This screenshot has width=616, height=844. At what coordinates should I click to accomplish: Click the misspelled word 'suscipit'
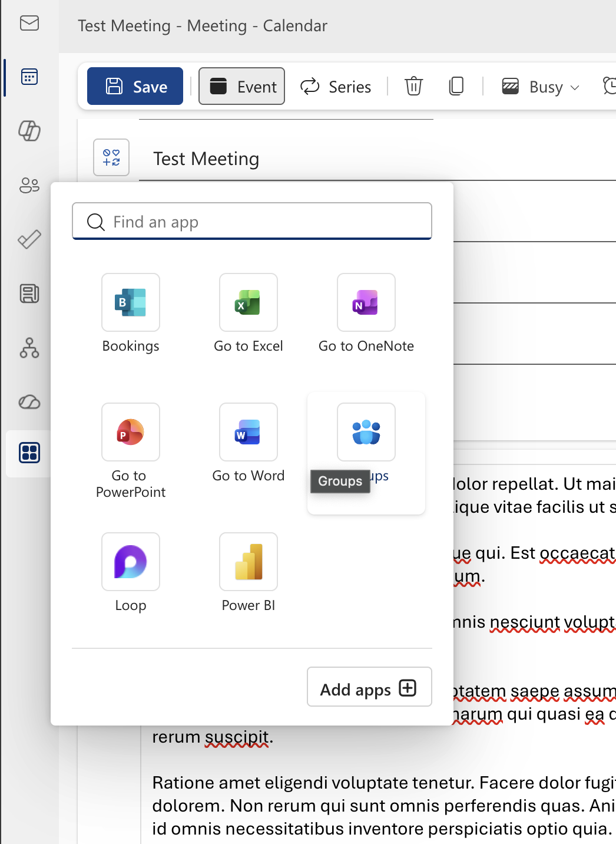click(x=237, y=737)
